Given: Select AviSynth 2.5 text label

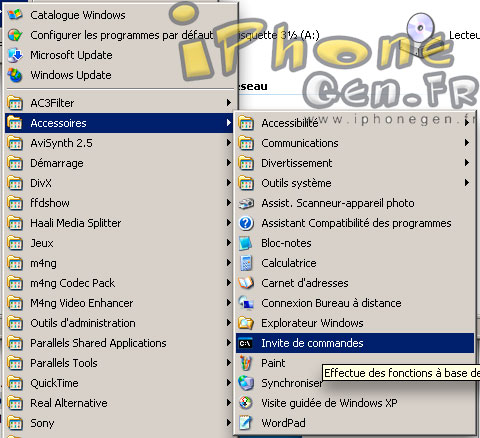Looking at the screenshot, I should coord(61,143).
